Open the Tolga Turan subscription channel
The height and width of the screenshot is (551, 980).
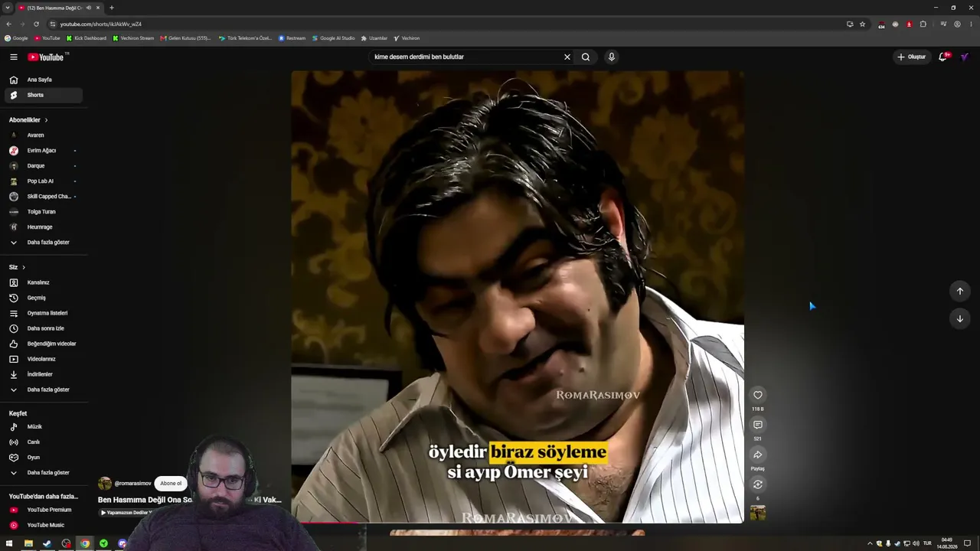[x=44, y=212]
